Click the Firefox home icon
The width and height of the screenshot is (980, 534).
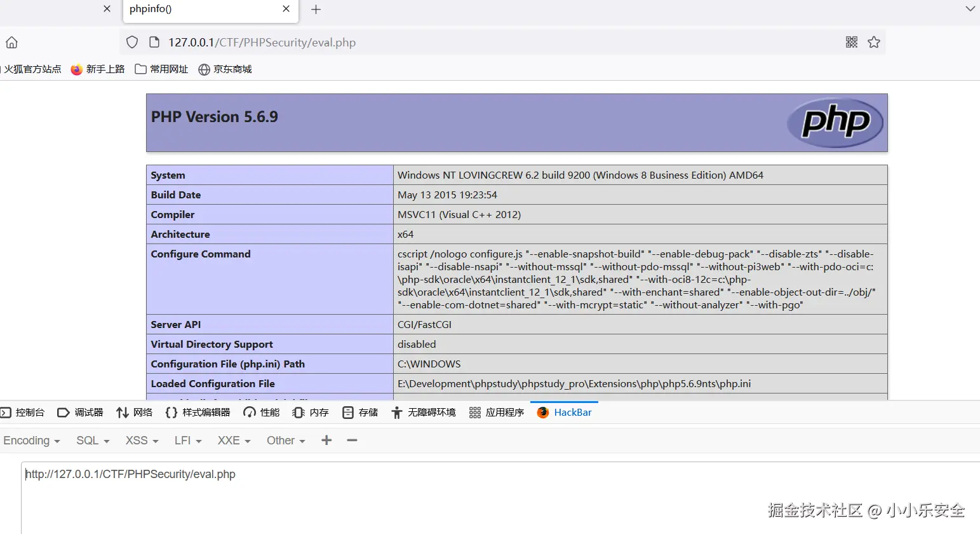pos(11,43)
